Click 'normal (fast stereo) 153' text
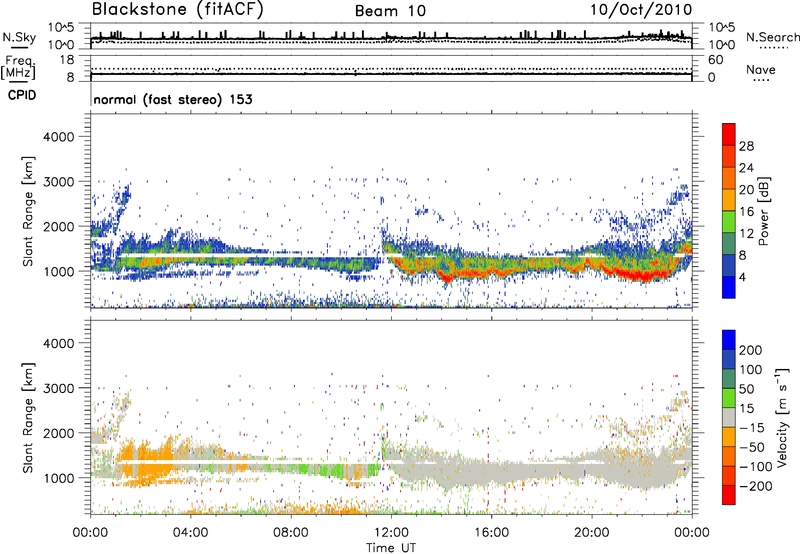 click(x=173, y=99)
